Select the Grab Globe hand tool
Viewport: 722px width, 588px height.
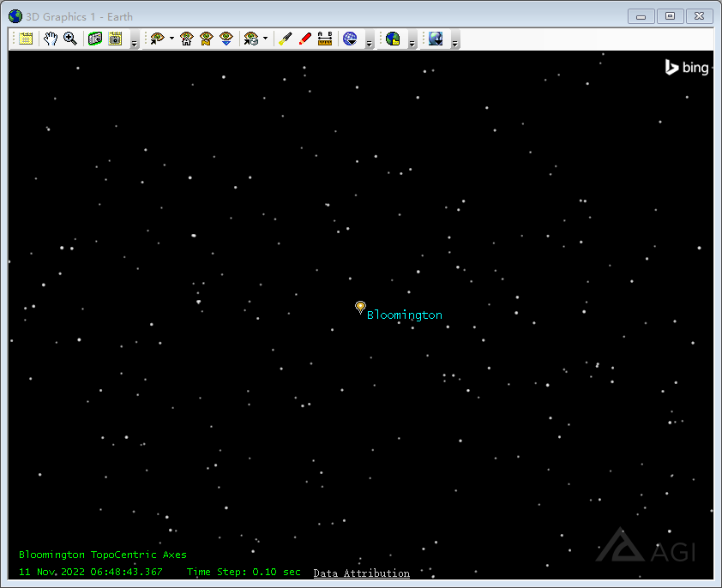tap(51, 39)
